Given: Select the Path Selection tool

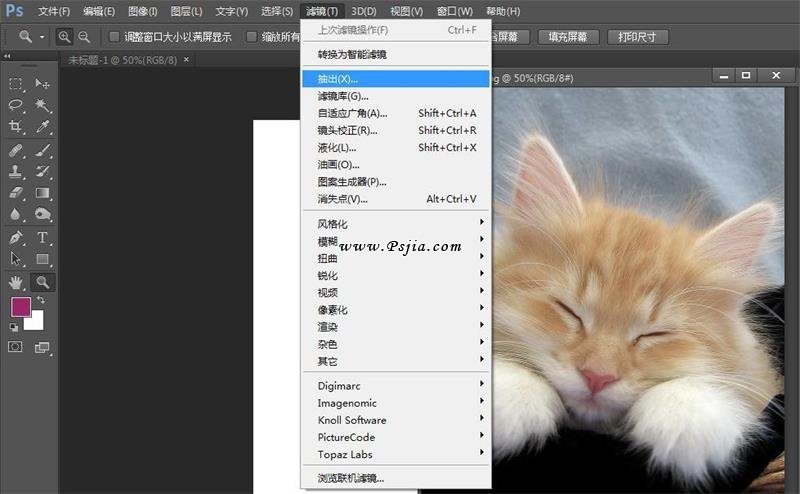Looking at the screenshot, I should click(x=16, y=259).
